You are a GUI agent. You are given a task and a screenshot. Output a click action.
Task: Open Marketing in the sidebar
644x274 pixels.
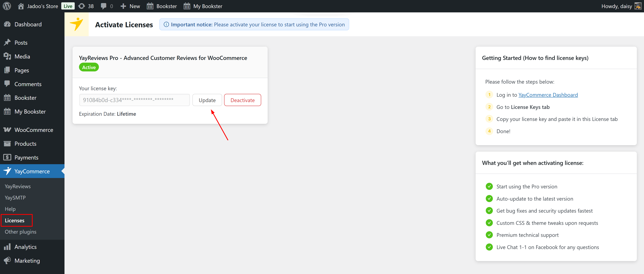(x=27, y=261)
